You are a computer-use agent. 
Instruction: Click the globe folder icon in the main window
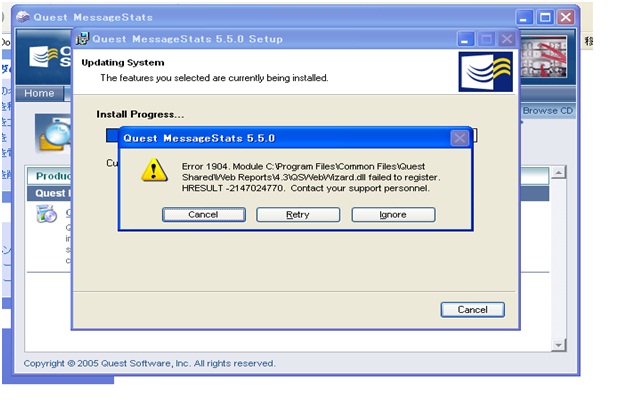point(53,133)
